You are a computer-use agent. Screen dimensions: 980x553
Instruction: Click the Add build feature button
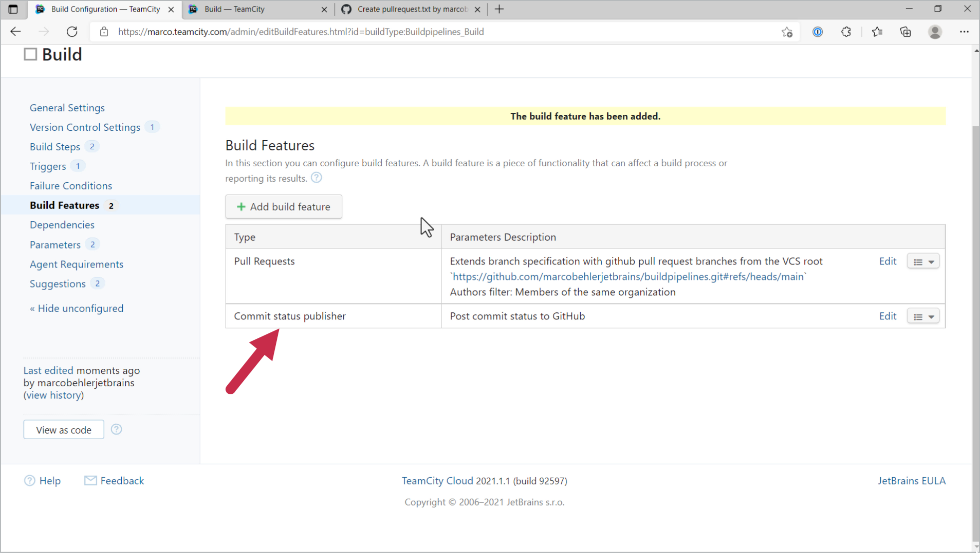click(x=283, y=207)
